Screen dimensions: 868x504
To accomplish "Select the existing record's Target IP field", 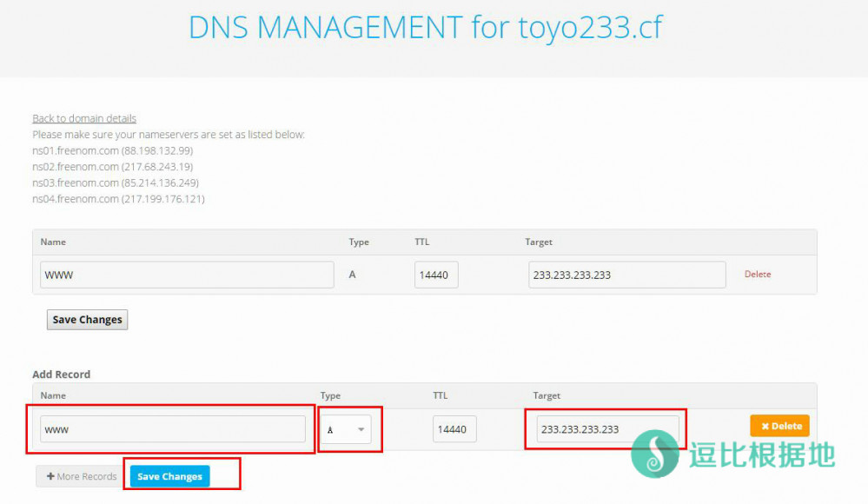I will pos(626,275).
